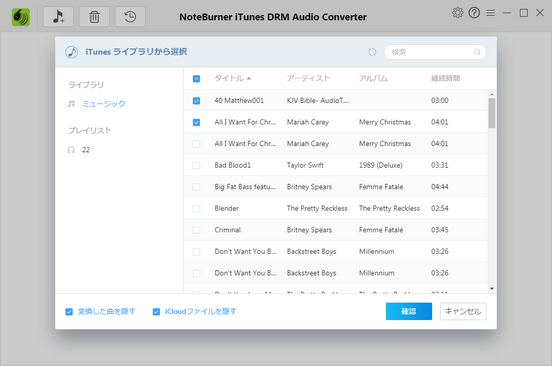Toggle 変換した曲を隠す checkbox
Image resolution: width=552 pixels, height=366 pixels.
69,311
